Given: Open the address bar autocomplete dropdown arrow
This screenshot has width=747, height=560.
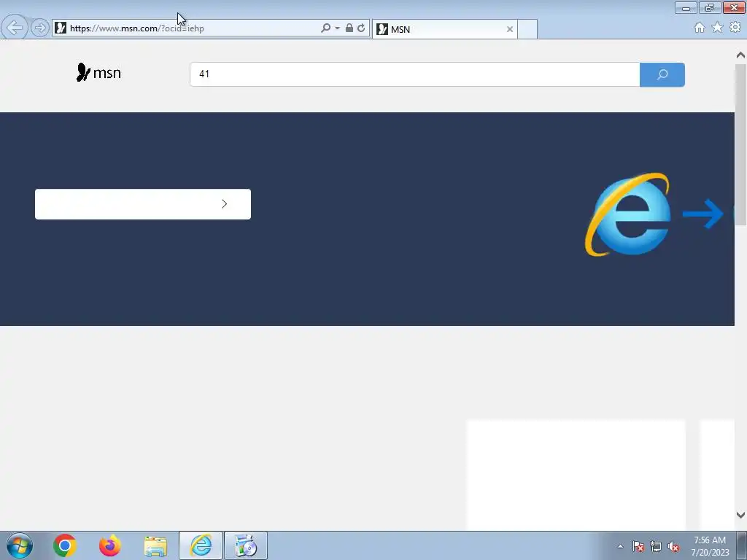Looking at the screenshot, I should pyautogui.click(x=337, y=28).
